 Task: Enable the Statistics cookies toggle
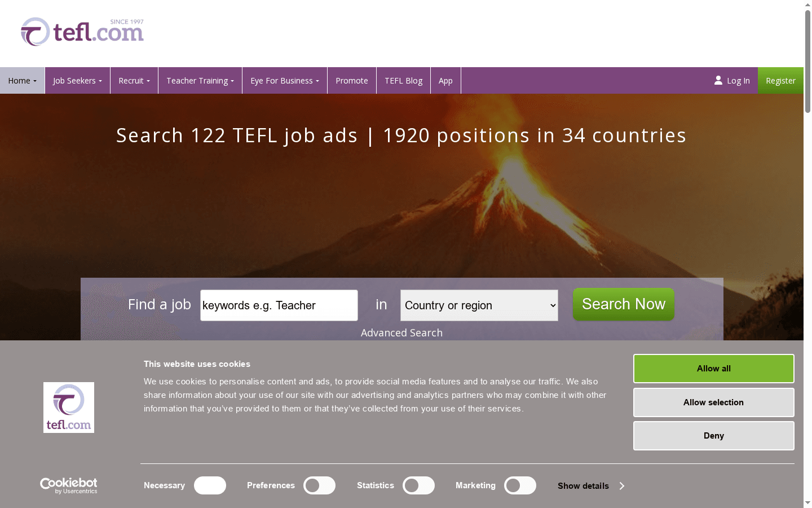click(x=418, y=485)
